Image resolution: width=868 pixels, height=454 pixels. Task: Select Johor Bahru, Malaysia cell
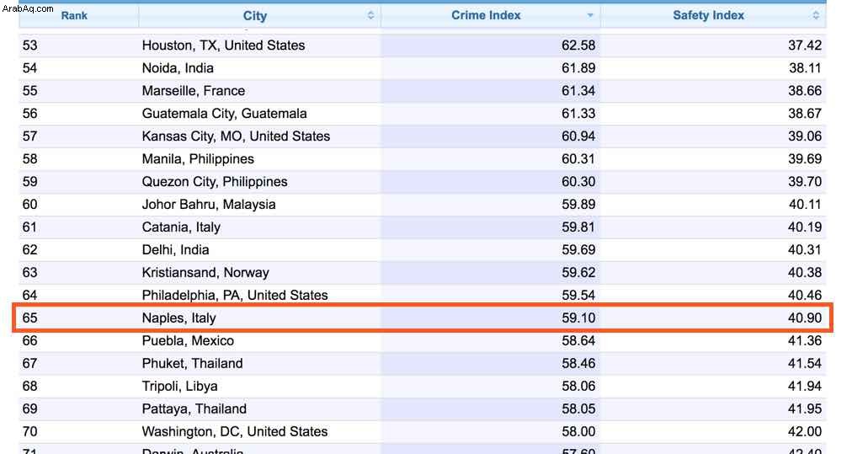point(209,205)
